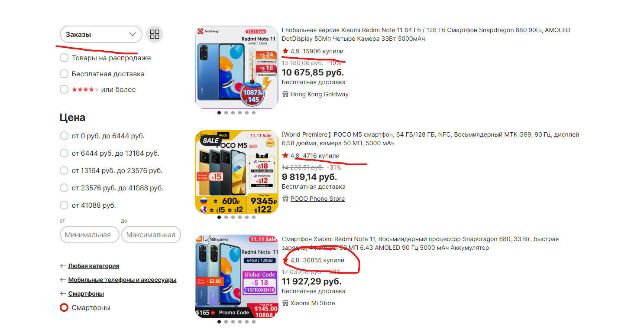This screenshot has width=644, height=330.
Task: Click the second carousel dot under Redmi Note 11 Goldway image
Action: (226, 113)
